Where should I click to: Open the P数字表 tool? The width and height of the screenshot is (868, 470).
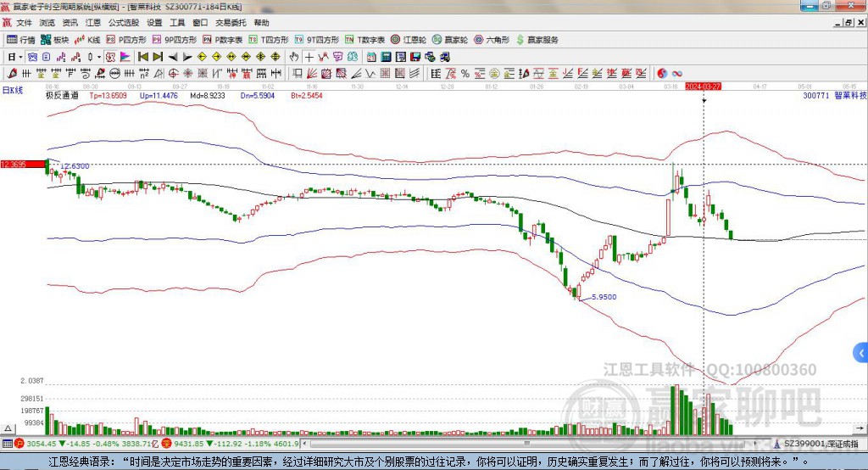coord(223,40)
